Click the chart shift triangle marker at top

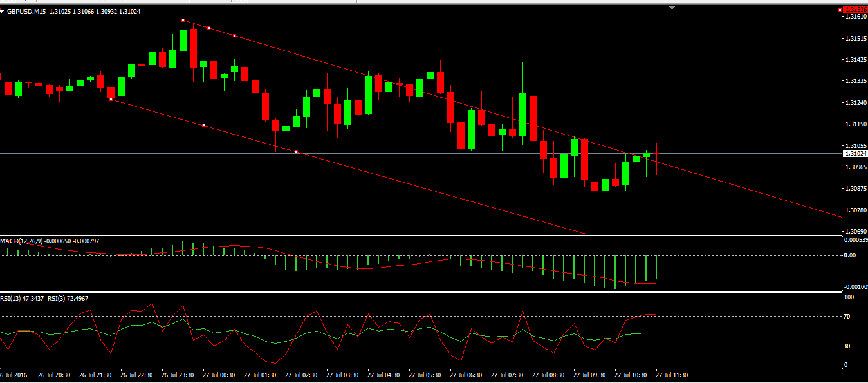(x=672, y=8)
